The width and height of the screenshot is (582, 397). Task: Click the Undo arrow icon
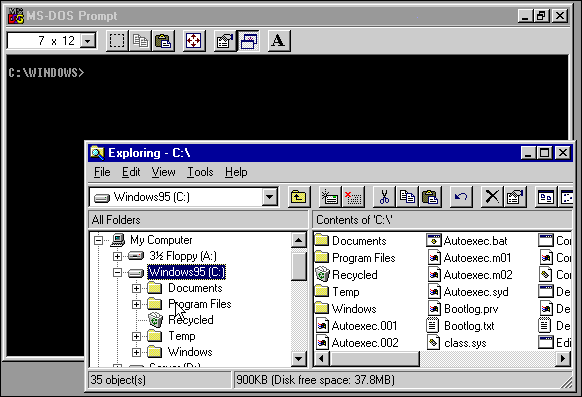tap(461, 197)
